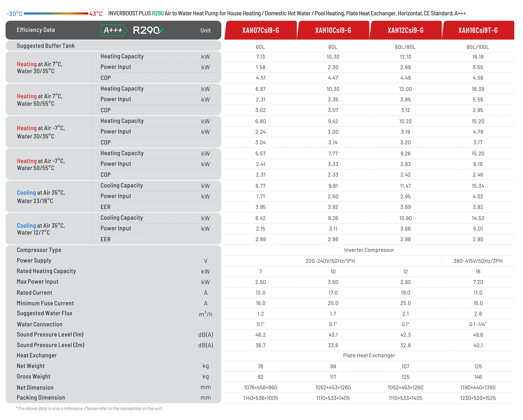The image size is (523, 420).
Task: Click the "Rated Heating Capacity" label
Action: tap(46, 271)
